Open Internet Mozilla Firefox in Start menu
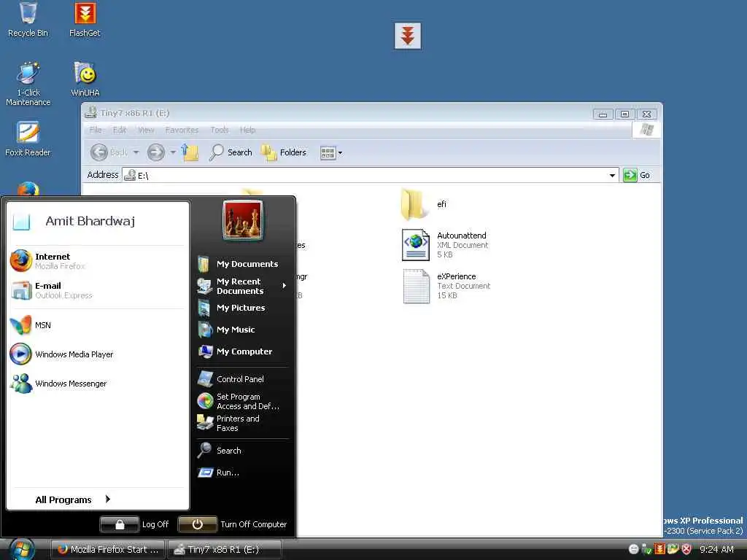747x560 pixels. coord(97,261)
